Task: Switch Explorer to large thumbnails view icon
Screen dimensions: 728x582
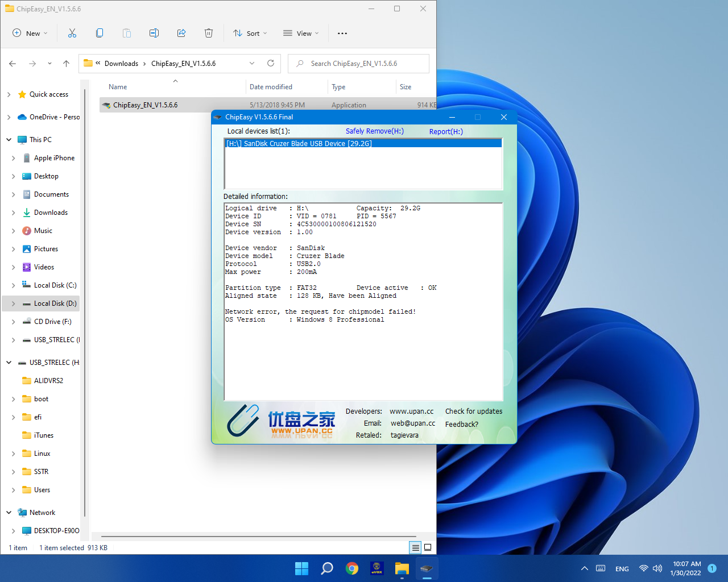Action: tap(428, 547)
